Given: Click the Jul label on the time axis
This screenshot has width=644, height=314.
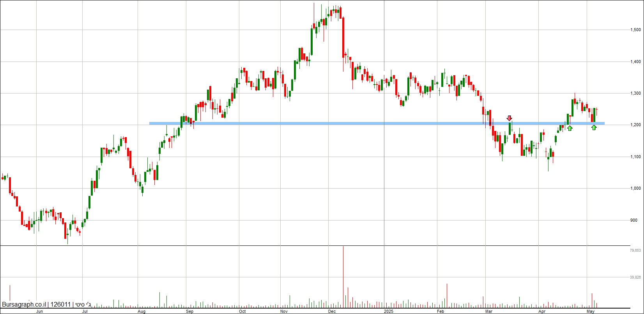Looking at the screenshot, I should tap(85, 312).
